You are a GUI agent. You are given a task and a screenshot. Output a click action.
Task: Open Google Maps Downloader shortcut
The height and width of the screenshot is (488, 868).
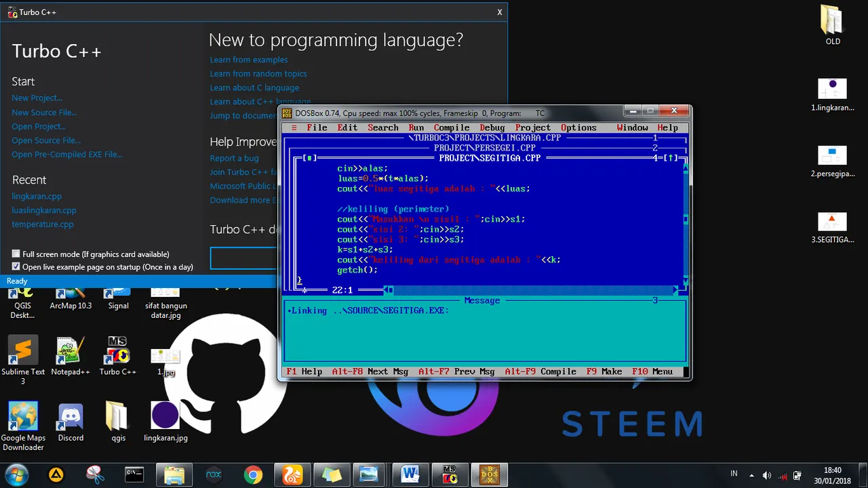point(23,426)
